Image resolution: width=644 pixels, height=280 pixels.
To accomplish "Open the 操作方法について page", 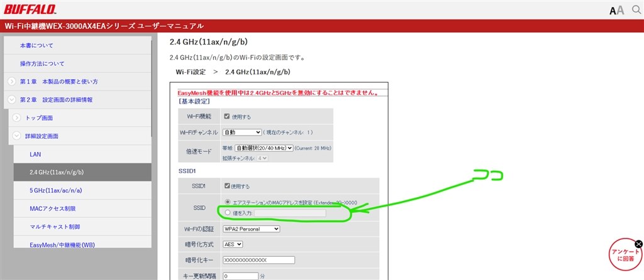I will pyautogui.click(x=42, y=63).
